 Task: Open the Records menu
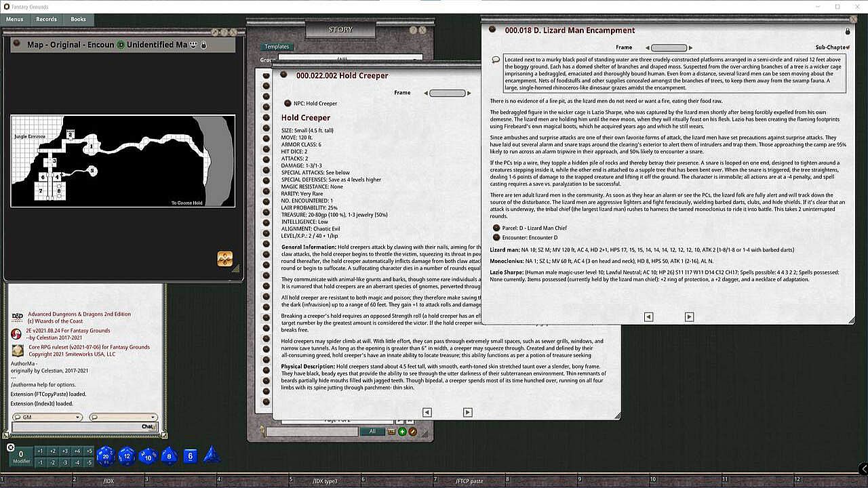coord(46,20)
